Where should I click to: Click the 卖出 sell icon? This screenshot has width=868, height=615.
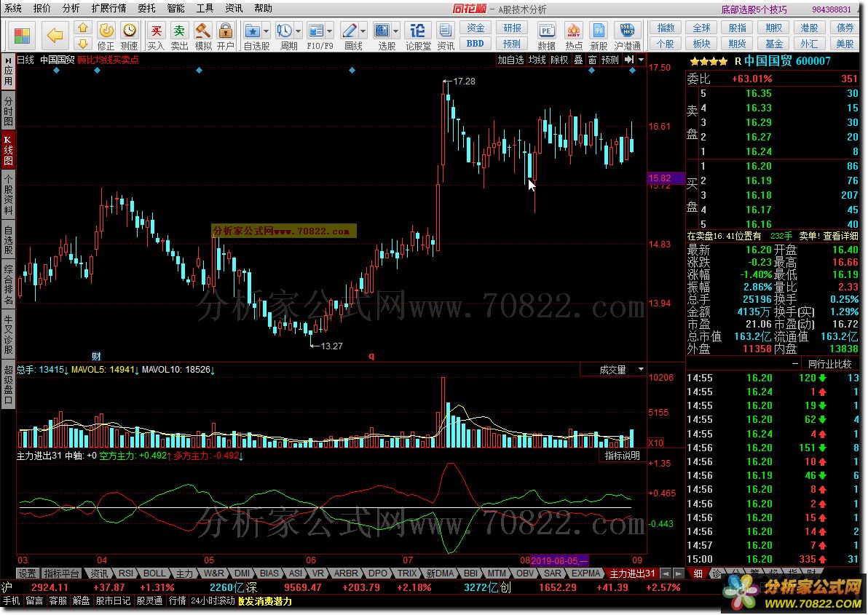(x=179, y=36)
